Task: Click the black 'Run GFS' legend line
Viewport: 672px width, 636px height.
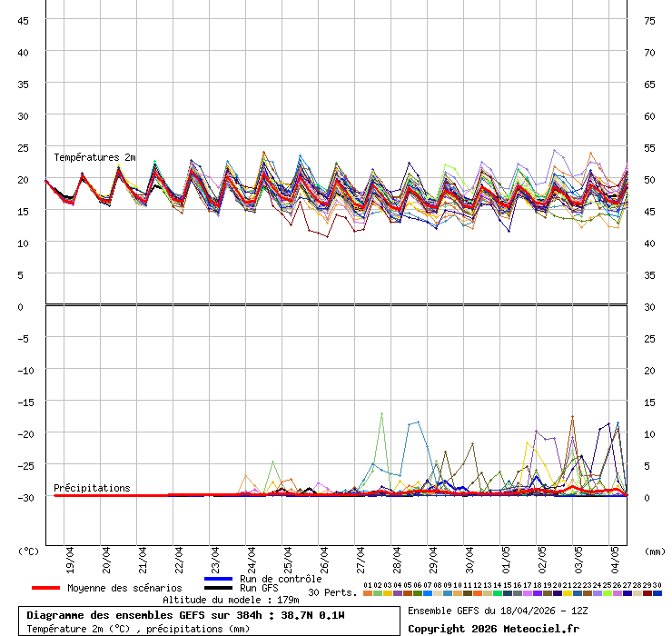Action: point(219,588)
